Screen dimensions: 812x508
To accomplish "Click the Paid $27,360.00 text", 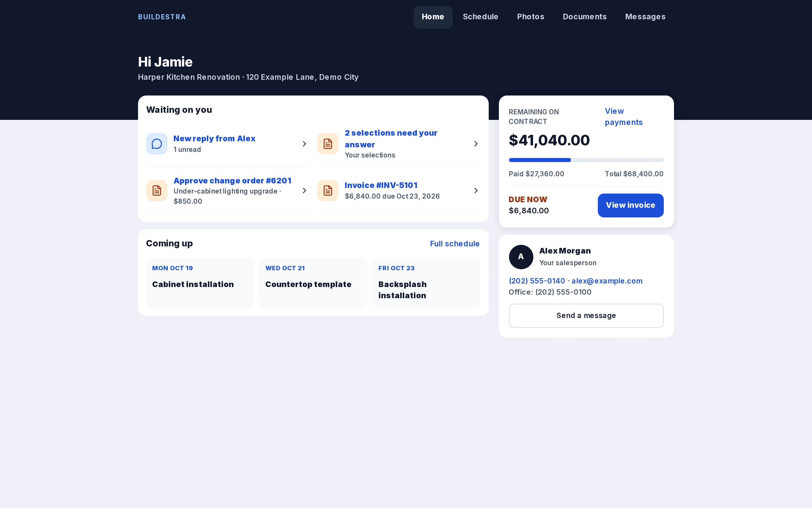I will tap(536, 174).
